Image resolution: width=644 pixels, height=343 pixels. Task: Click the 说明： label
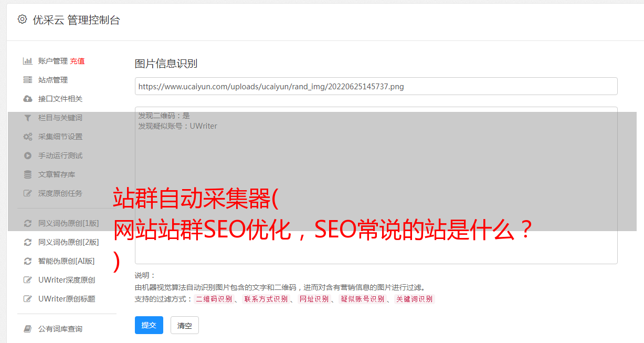point(145,275)
